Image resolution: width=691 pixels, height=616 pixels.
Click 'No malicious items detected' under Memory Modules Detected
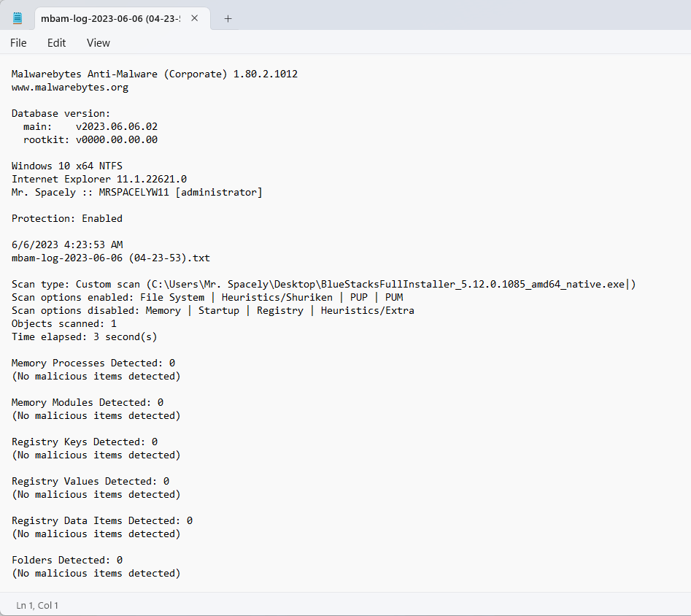point(96,416)
